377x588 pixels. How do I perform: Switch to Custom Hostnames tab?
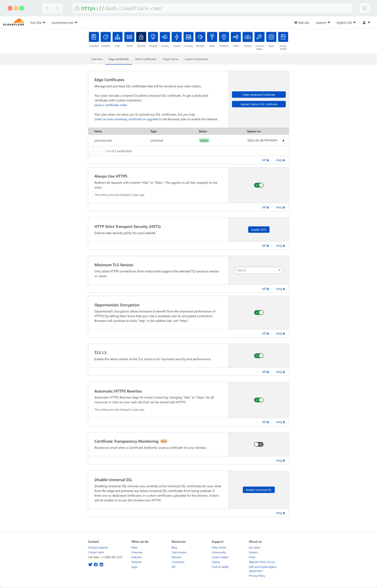click(196, 59)
